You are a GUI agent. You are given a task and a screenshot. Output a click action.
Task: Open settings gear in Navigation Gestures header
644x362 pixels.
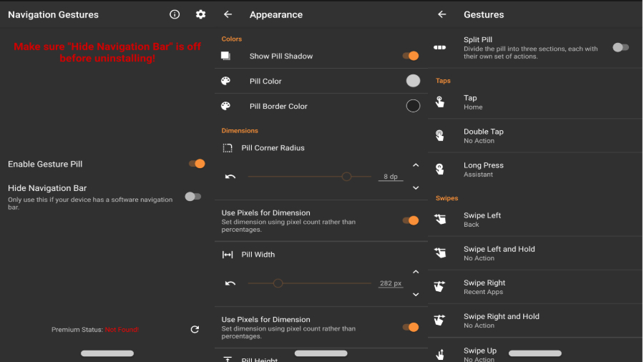200,14
